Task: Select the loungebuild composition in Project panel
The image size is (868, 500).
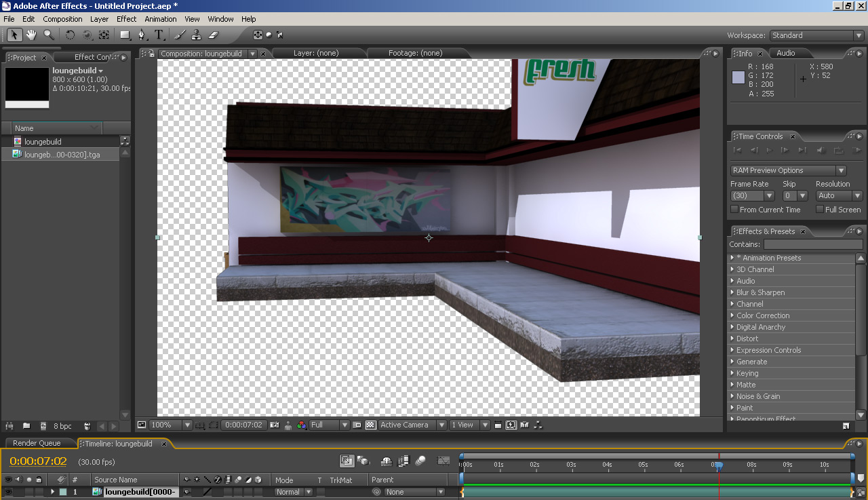Action: pyautogui.click(x=43, y=142)
